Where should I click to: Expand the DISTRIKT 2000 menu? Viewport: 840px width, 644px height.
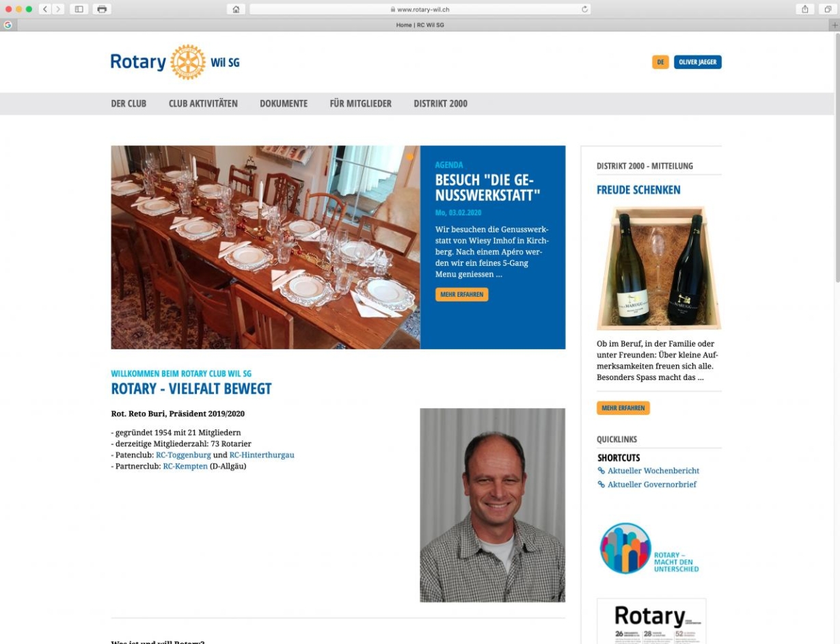coord(440,104)
